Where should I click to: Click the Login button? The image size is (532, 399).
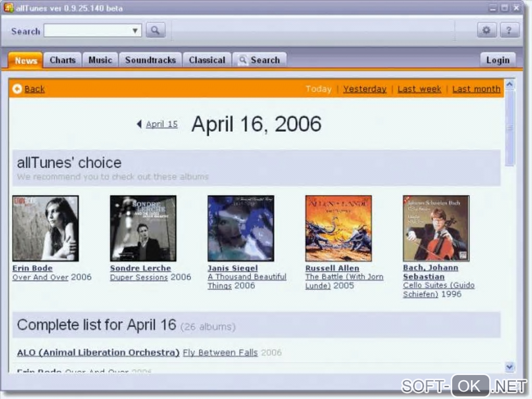498,60
